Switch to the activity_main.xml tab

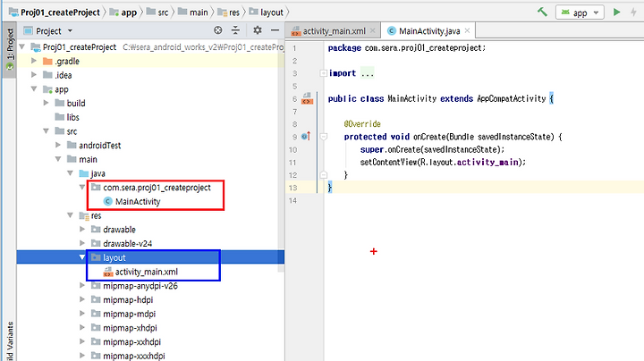pos(334,30)
